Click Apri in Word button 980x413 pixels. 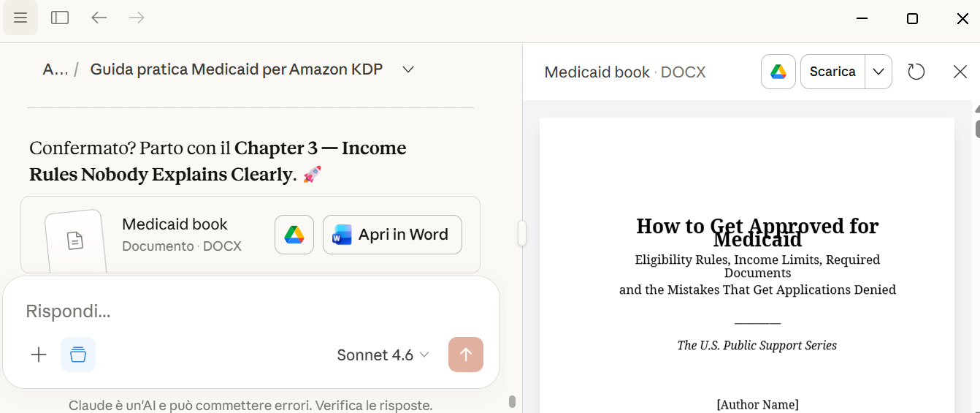click(x=392, y=235)
